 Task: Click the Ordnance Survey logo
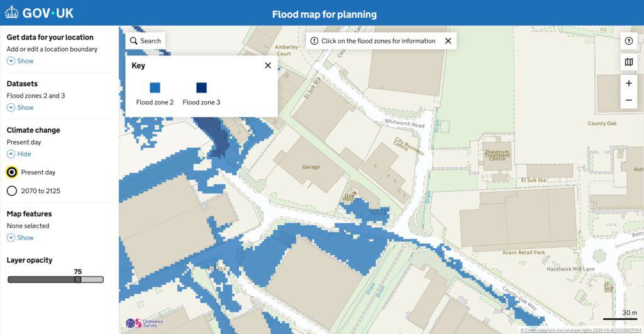[x=144, y=323]
